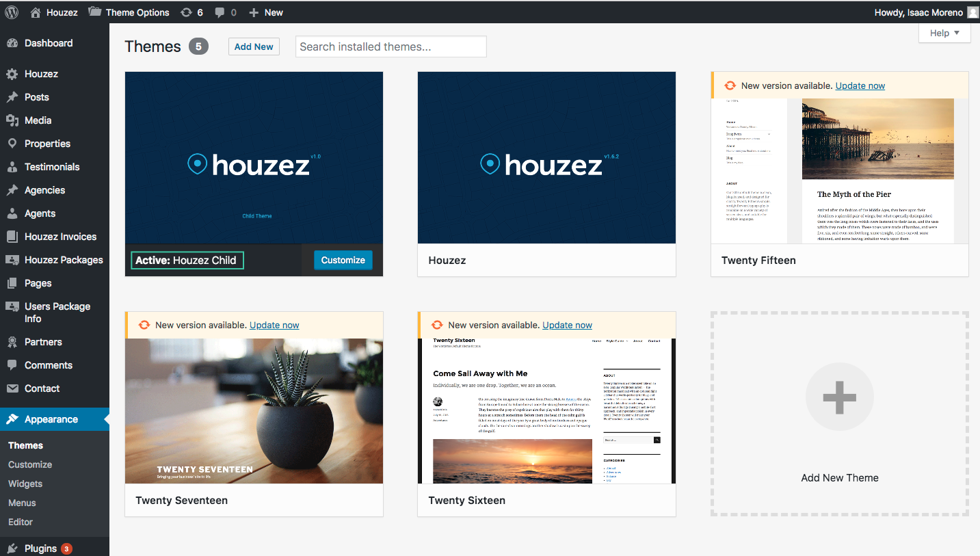Screen dimensions: 980x556
Task: Open the Twenty Sixteen theme thumbnail
Action: pos(546,411)
